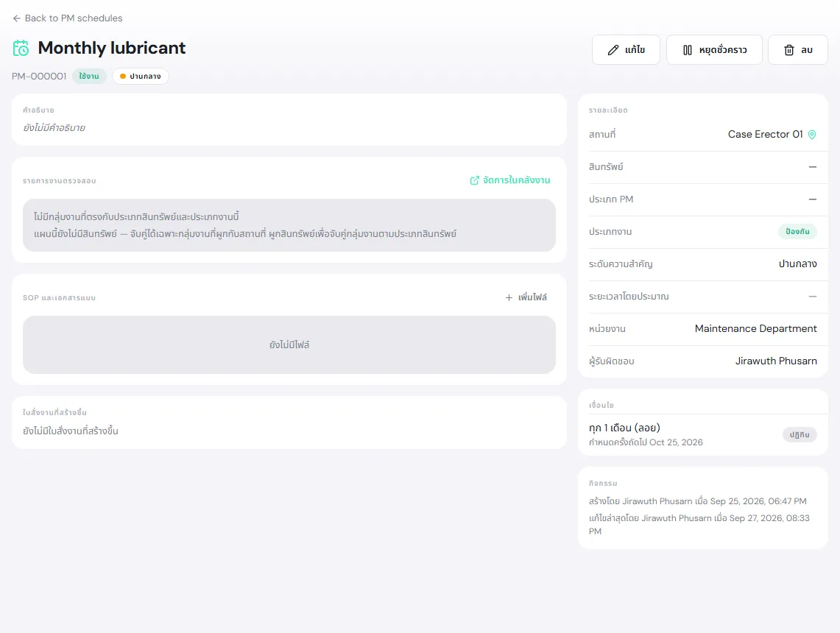Click the plus icon for เพิ่มไฟล์
The image size is (840, 633).
(x=509, y=297)
